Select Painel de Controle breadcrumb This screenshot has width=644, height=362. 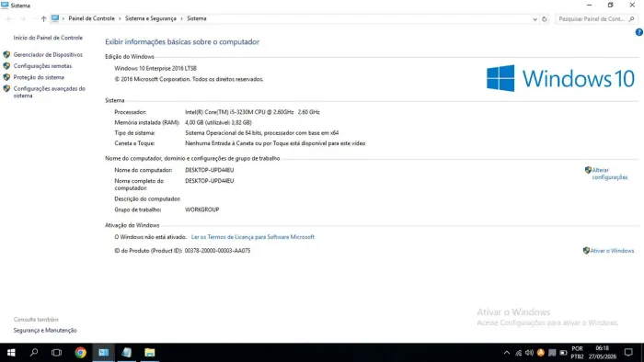point(92,18)
